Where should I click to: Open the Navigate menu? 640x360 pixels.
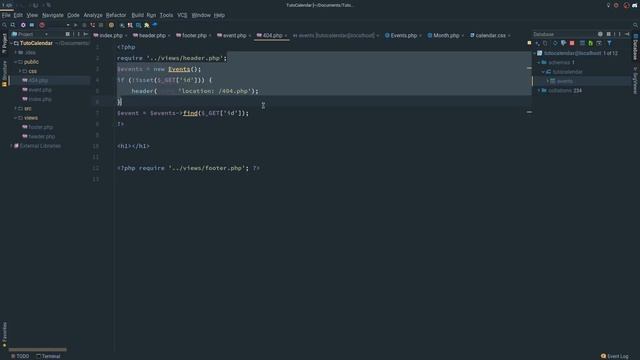(x=53, y=15)
